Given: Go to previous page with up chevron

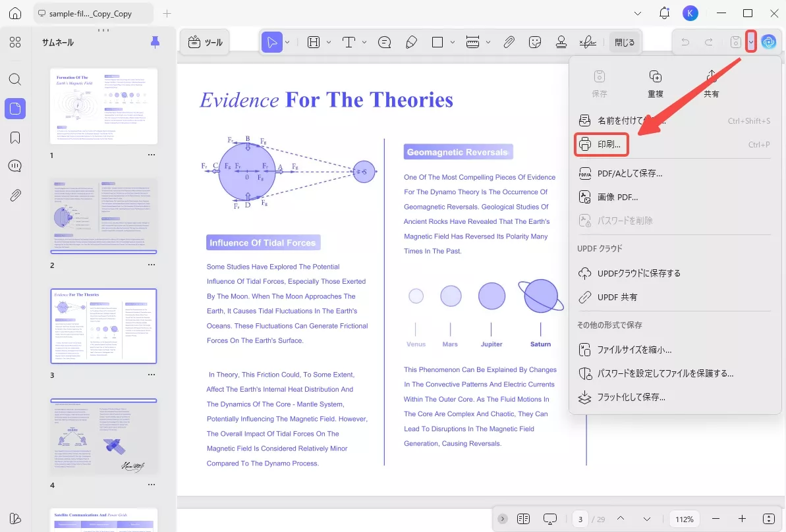Looking at the screenshot, I should [x=621, y=518].
